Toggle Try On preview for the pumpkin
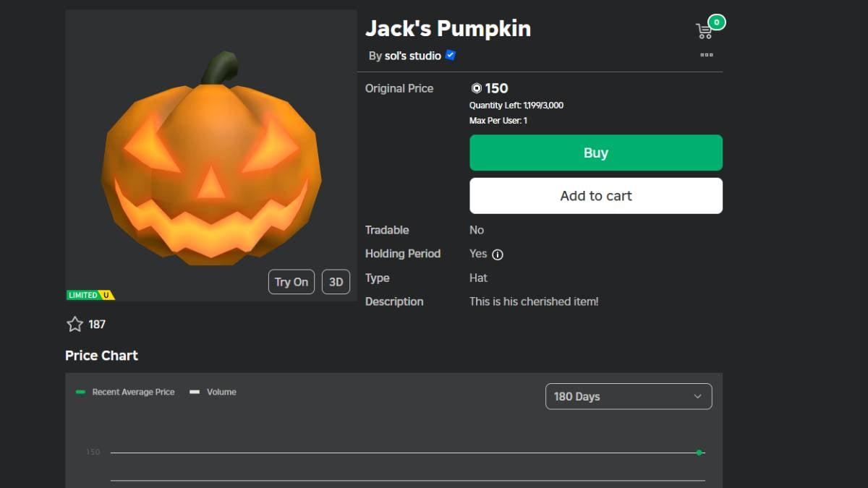The height and width of the screenshot is (488, 868). point(291,282)
